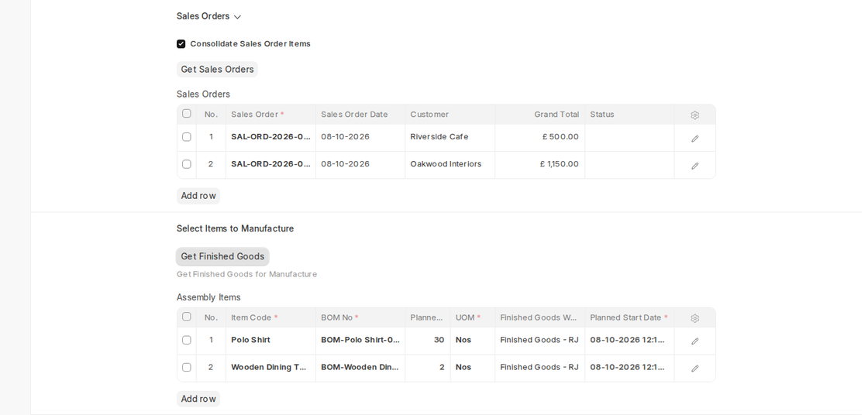The height and width of the screenshot is (415, 868).
Task: Click Oakwood Interiors' 08-10-2026 order date
Action: point(360,164)
